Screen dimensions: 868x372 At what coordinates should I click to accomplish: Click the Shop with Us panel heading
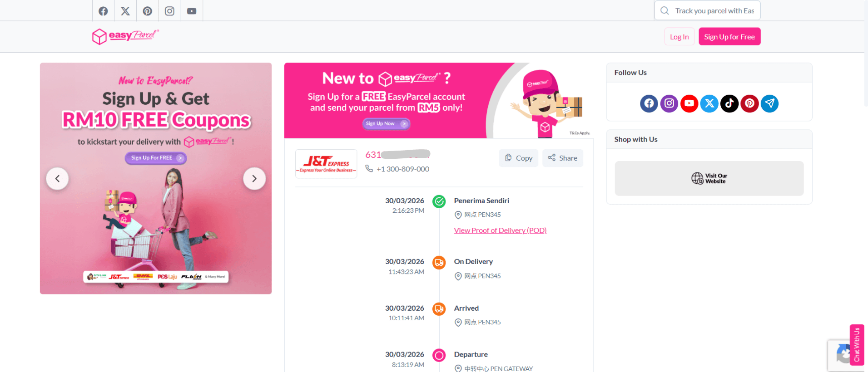636,139
